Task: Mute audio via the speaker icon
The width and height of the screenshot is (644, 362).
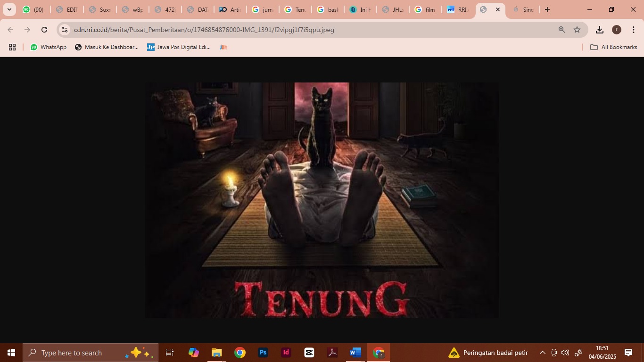Action: pos(565,352)
